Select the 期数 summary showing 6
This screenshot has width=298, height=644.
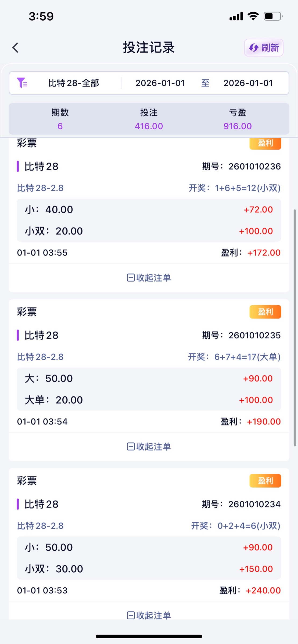[x=60, y=119]
